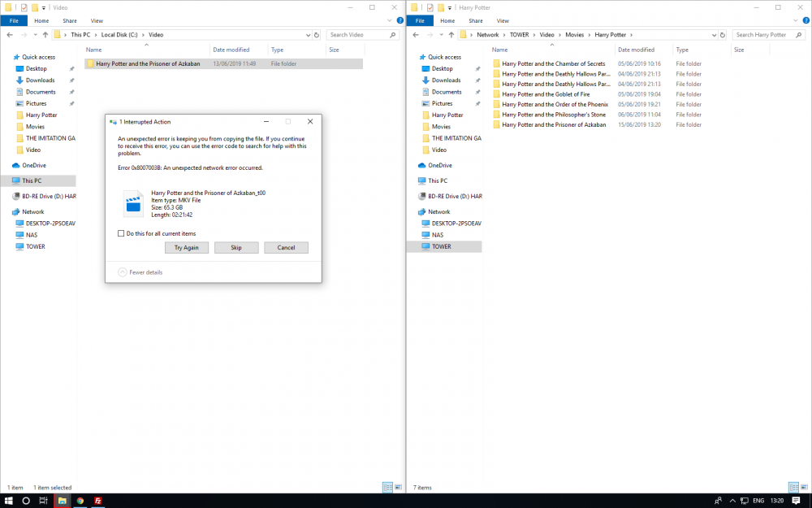The image size is (812, 508).
Task: Select Quick access in the Video window sidebar
Action: point(38,57)
